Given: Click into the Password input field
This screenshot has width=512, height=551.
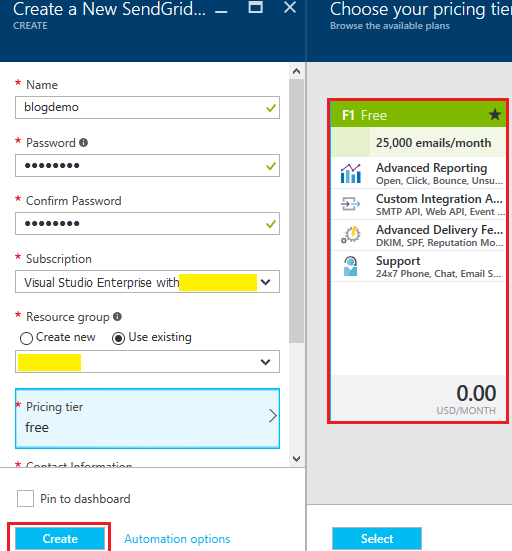Looking at the screenshot, I should [x=147, y=166].
